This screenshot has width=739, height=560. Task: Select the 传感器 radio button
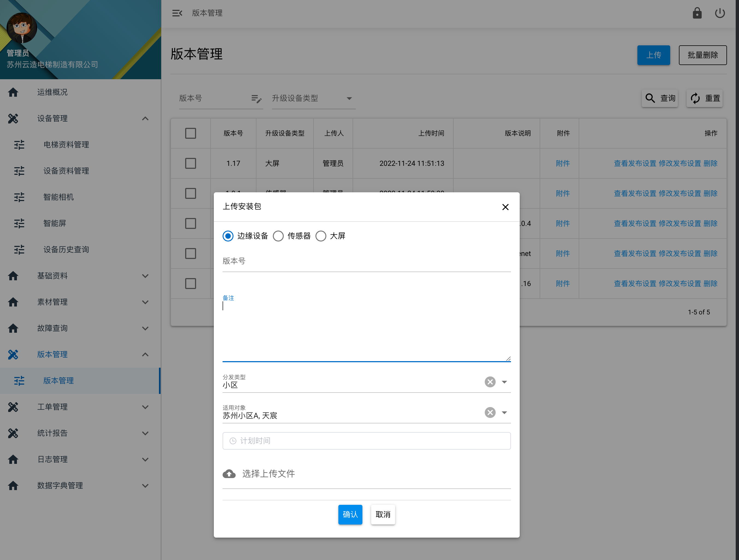(278, 236)
